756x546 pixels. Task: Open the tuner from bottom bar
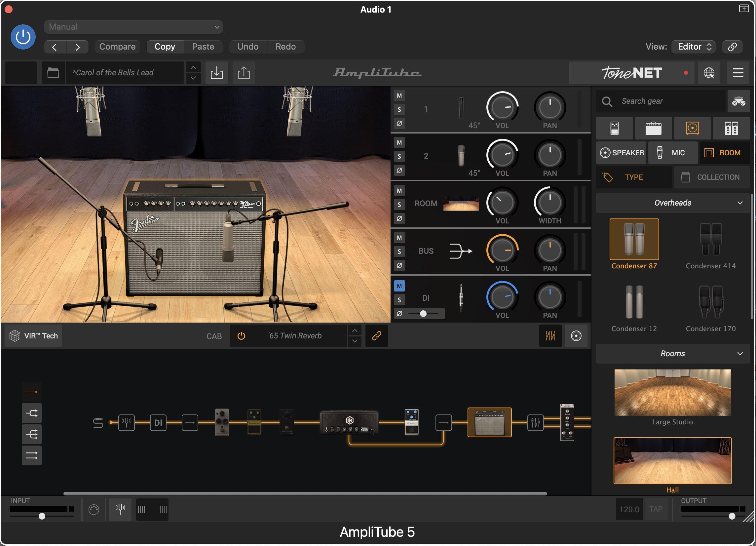coord(120,509)
